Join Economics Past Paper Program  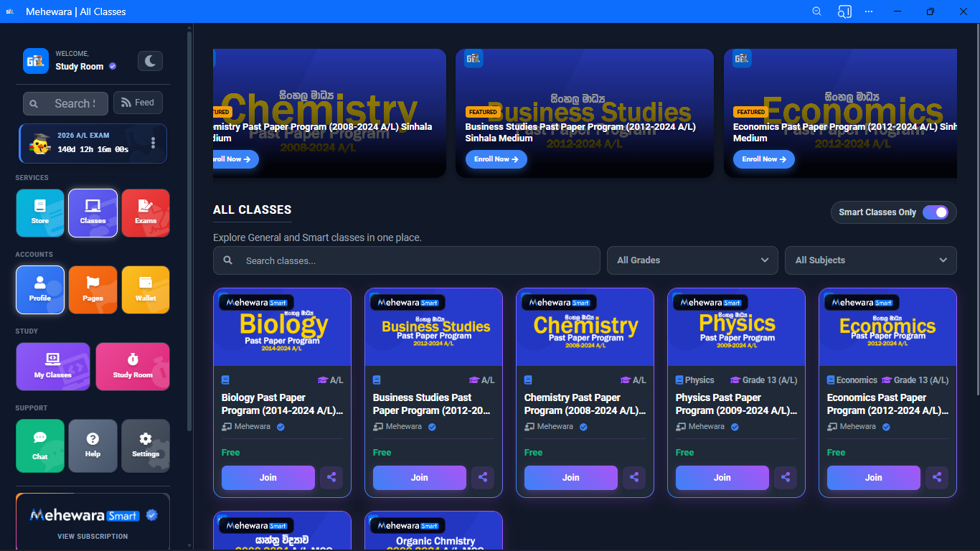(x=874, y=478)
